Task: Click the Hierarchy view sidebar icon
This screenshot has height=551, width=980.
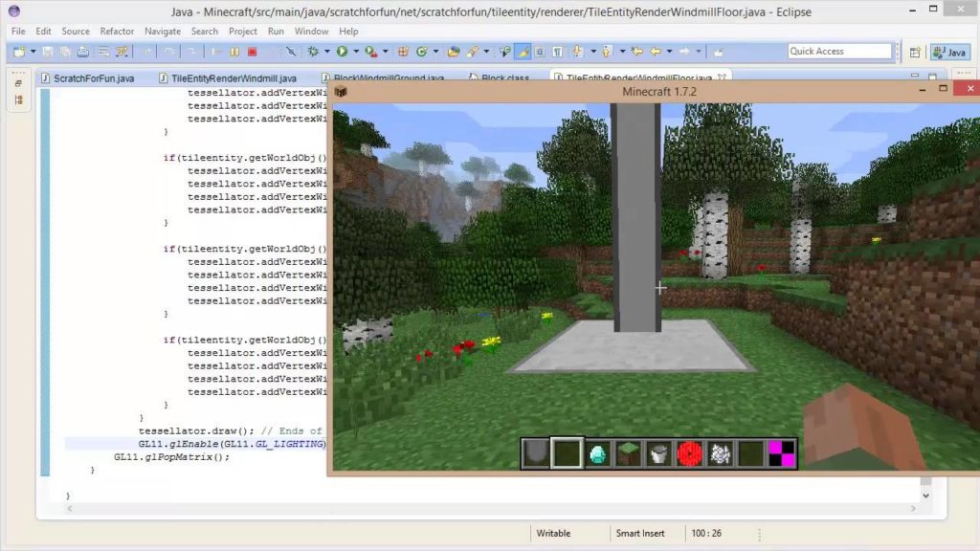Action: point(19,99)
